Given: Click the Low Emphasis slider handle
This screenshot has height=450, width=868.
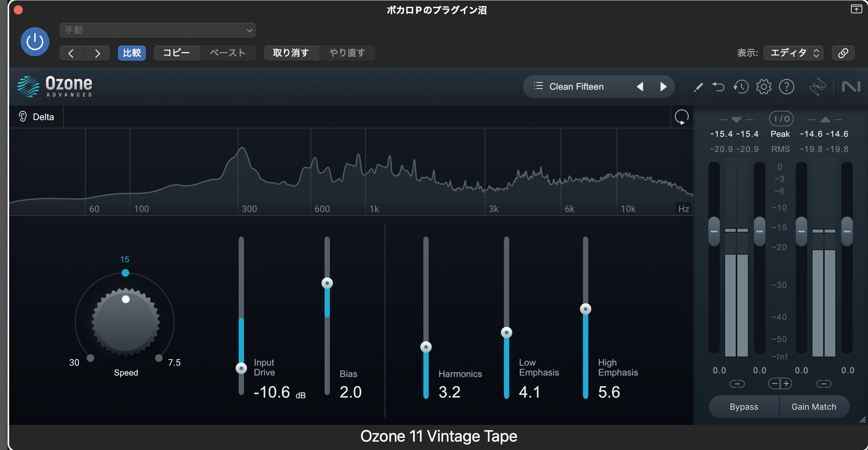Looking at the screenshot, I should [507, 333].
